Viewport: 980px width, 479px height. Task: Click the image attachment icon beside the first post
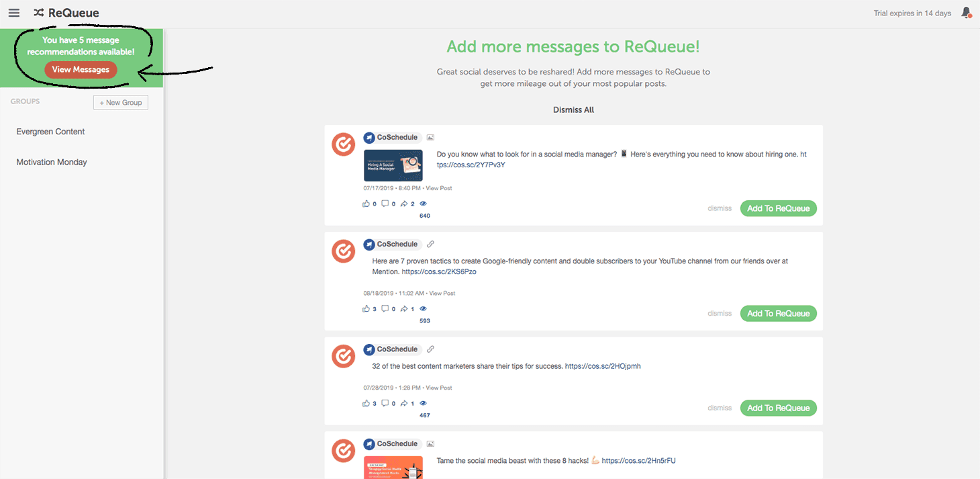(x=430, y=137)
